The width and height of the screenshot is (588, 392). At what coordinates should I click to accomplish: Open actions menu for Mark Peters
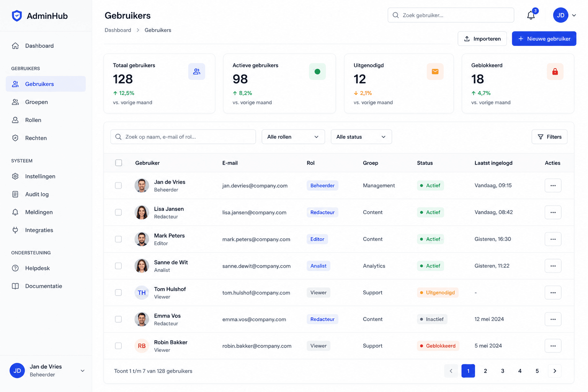[x=553, y=239]
